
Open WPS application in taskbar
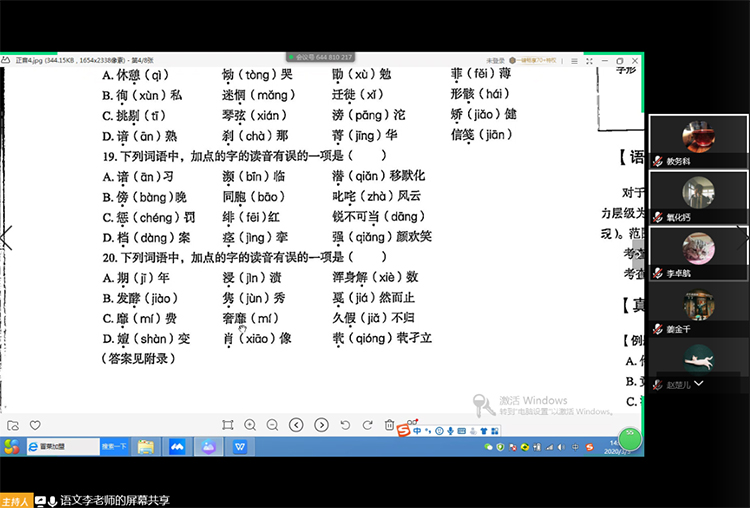(x=241, y=447)
